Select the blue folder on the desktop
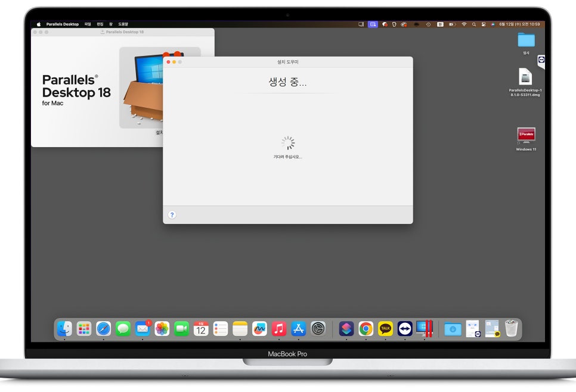 (x=526, y=40)
